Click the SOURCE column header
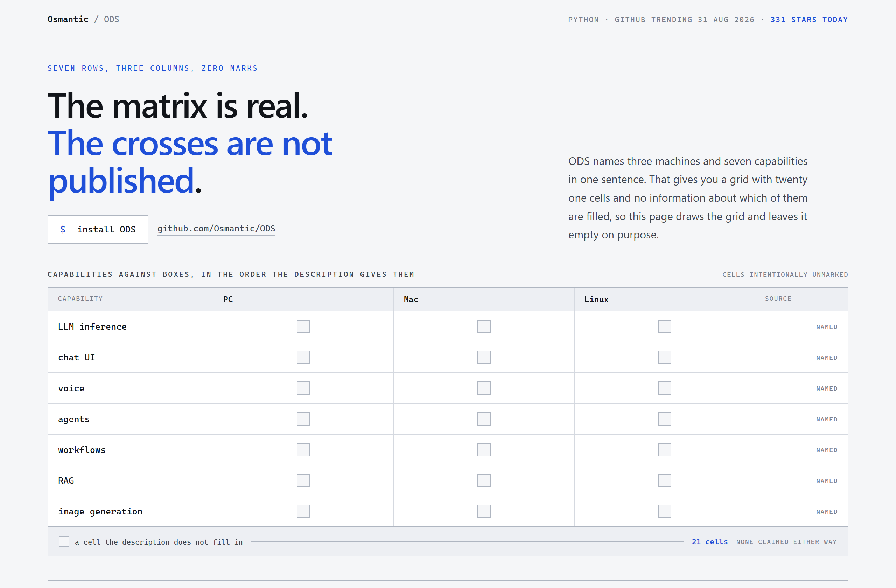This screenshot has width=896, height=588. [x=778, y=299]
